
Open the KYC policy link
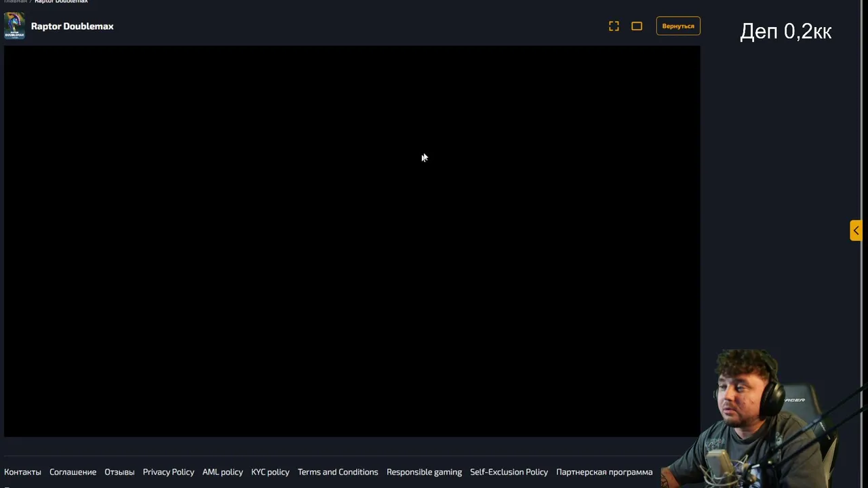click(270, 472)
